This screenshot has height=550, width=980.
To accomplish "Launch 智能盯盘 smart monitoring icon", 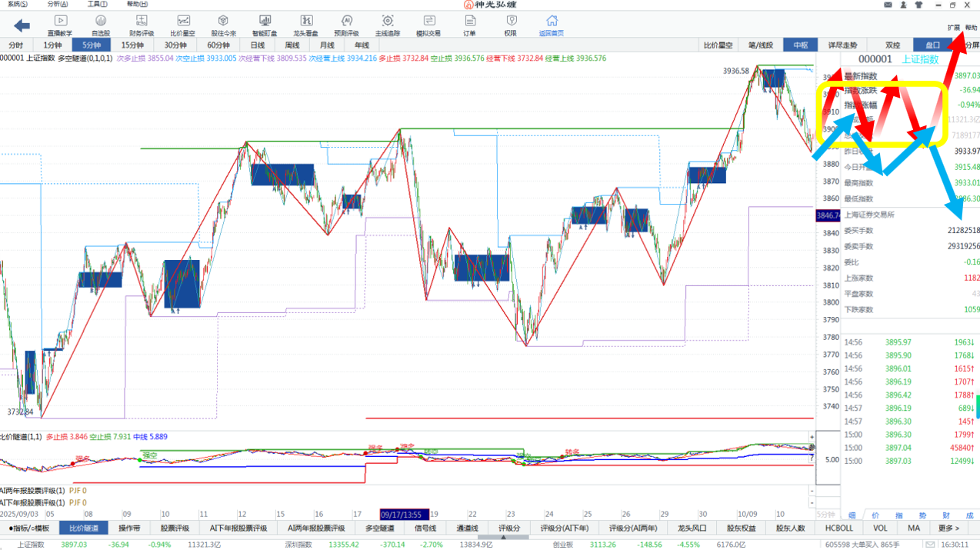I will click(x=265, y=25).
